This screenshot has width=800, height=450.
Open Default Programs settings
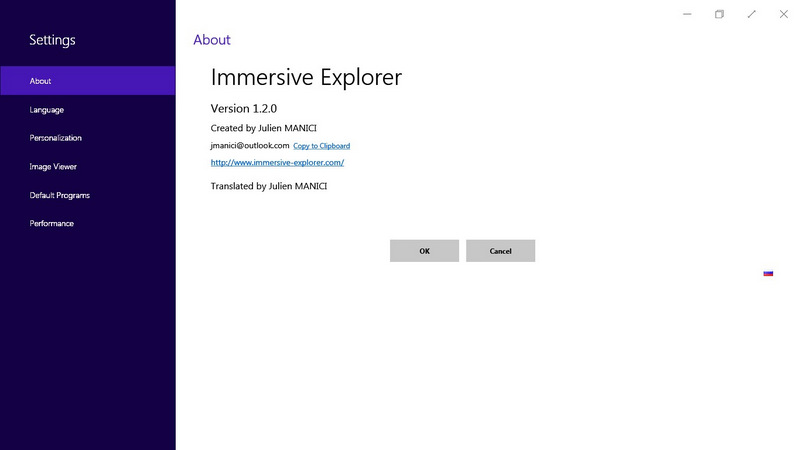(x=88, y=195)
